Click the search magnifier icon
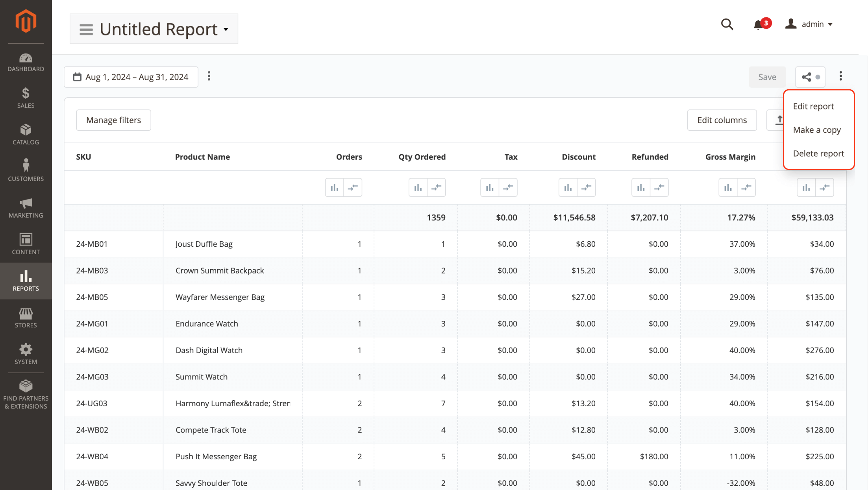The width and height of the screenshot is (868, 490). pos(727,24)
